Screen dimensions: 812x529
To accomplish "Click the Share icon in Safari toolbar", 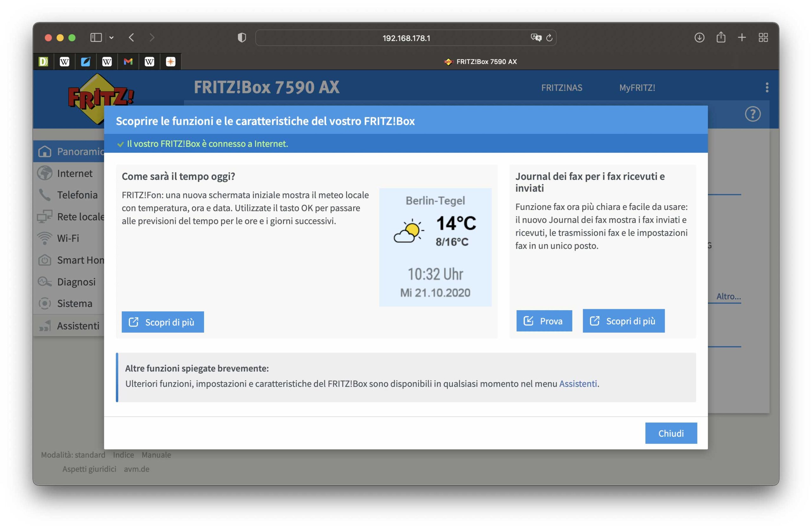I will tap(721, 37).
